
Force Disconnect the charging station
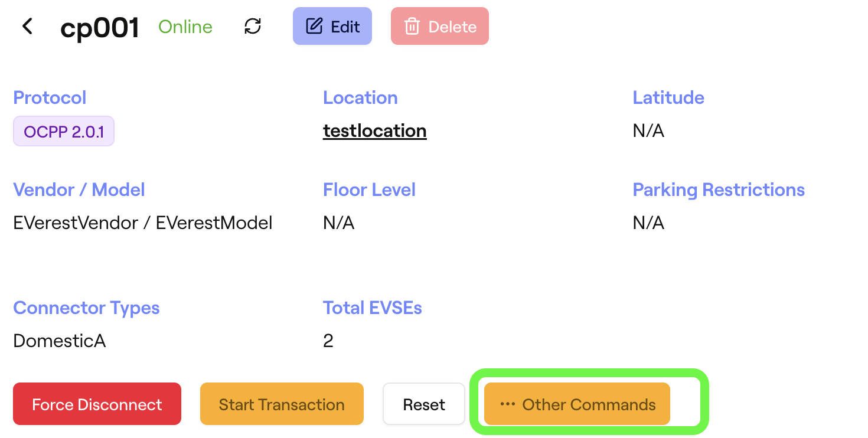coord(97,404)
